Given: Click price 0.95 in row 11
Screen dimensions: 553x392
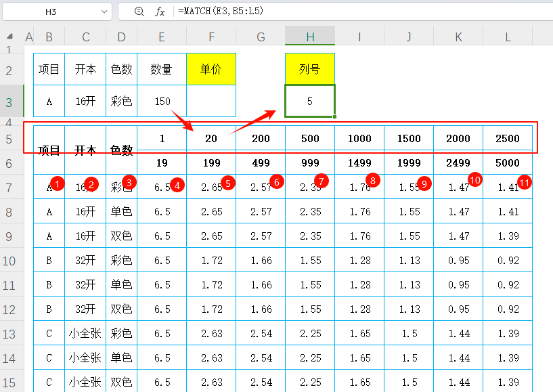Looking at the screenshot, I should 458,285.
